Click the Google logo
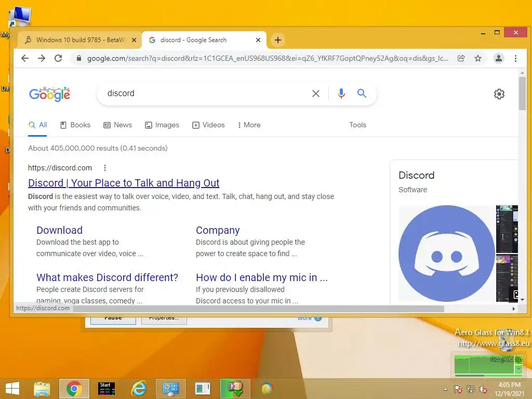Screen dimensions: 532x399 (x=49, y=94)
